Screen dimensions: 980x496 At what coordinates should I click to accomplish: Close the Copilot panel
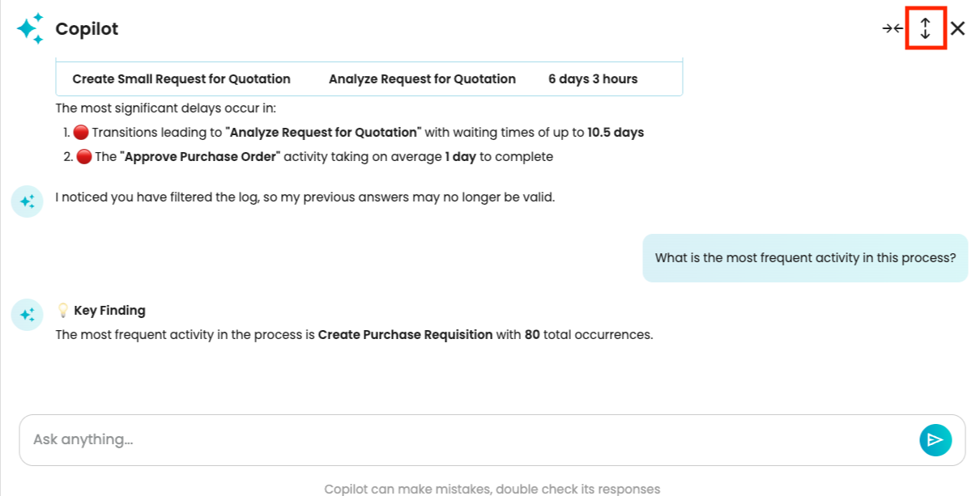pos(958,29)
